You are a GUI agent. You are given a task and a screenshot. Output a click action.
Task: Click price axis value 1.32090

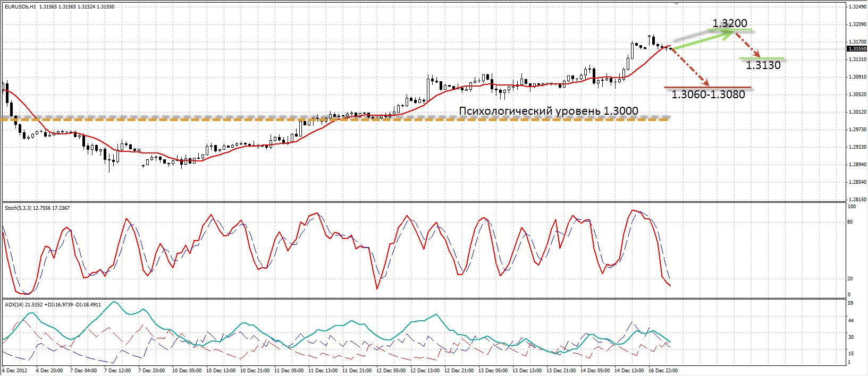click(x=857, y=24)
